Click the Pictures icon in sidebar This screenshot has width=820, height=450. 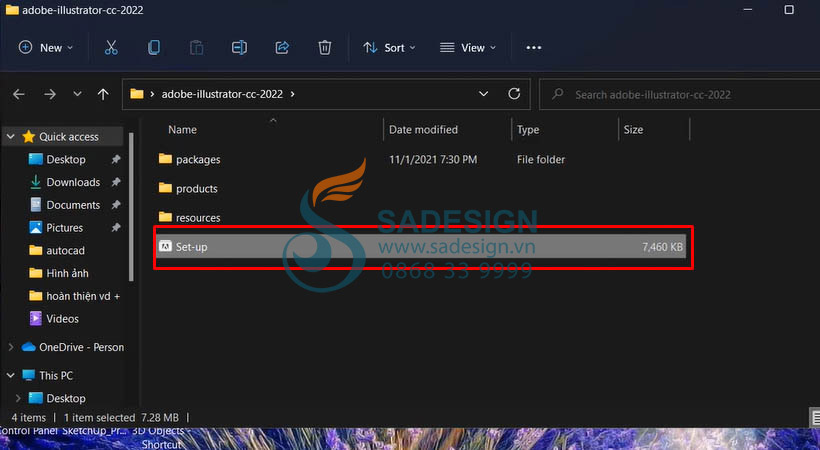36,227
